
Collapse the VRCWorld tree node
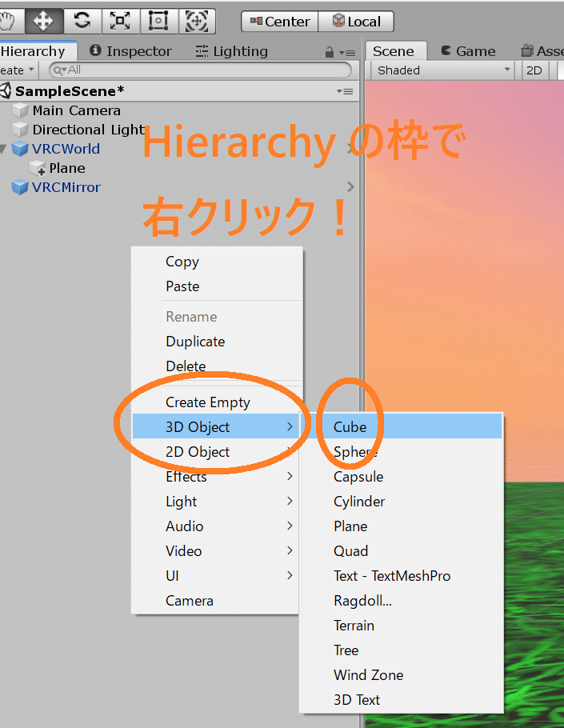3,149
